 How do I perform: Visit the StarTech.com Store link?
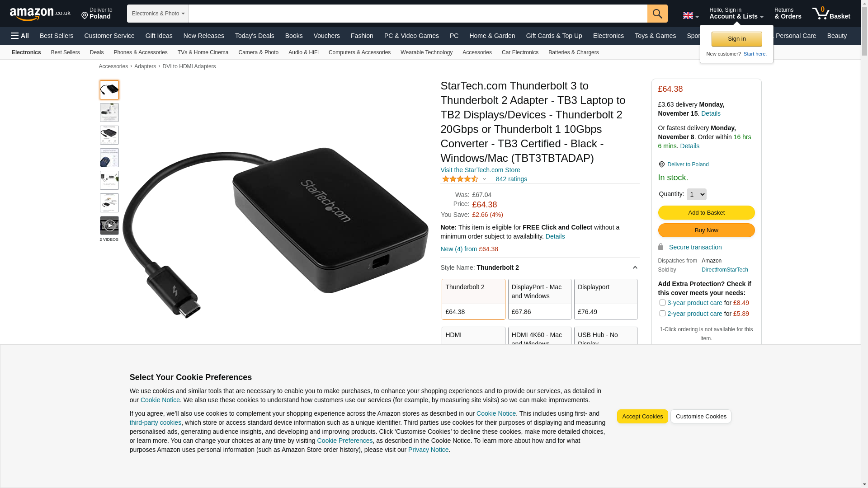click(480, 170)
